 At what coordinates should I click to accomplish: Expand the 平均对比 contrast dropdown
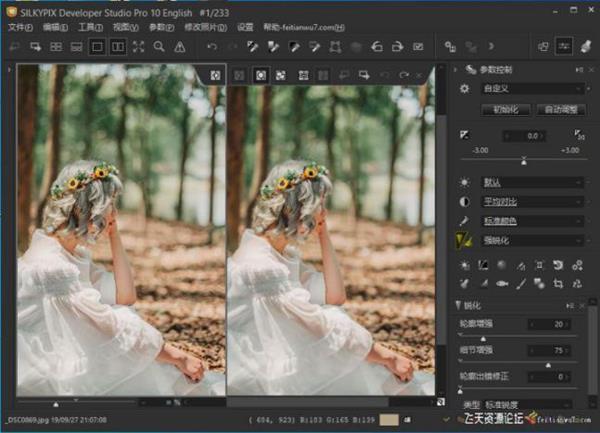pos(531,201)
